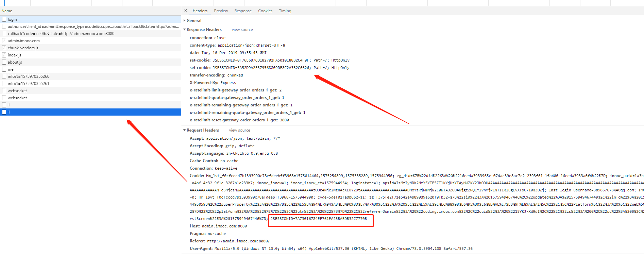Click the connection: close response header
Viewport: 644px width, 274px height.
tap(207, 38)
